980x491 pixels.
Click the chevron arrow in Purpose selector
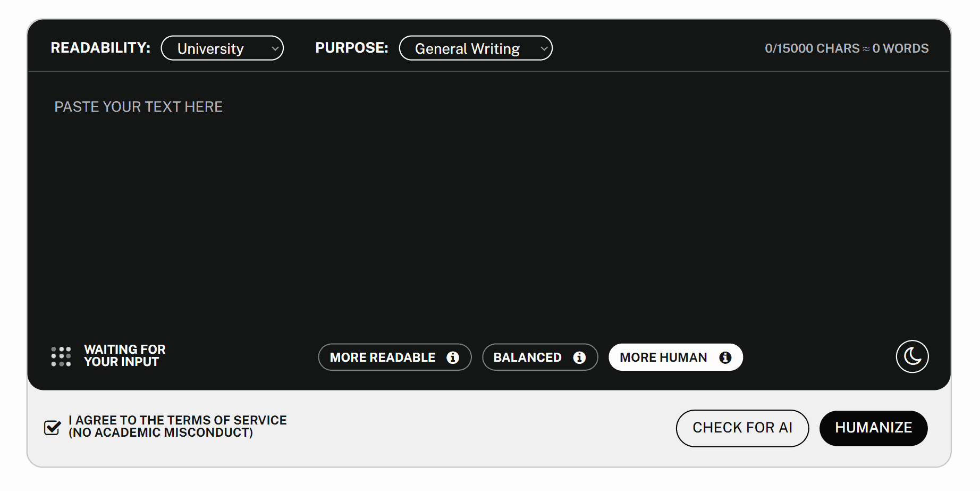(544, 48)
